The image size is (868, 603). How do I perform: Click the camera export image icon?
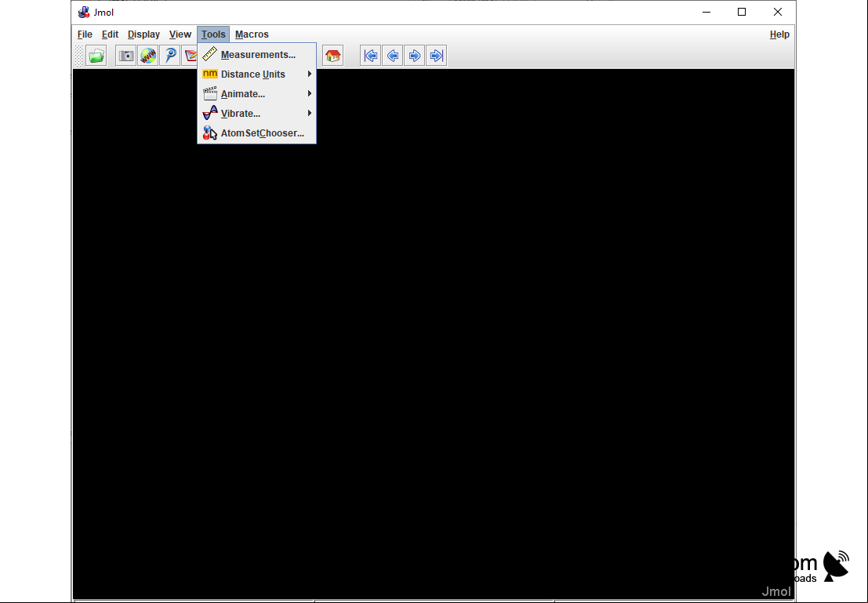click(126, 56)
